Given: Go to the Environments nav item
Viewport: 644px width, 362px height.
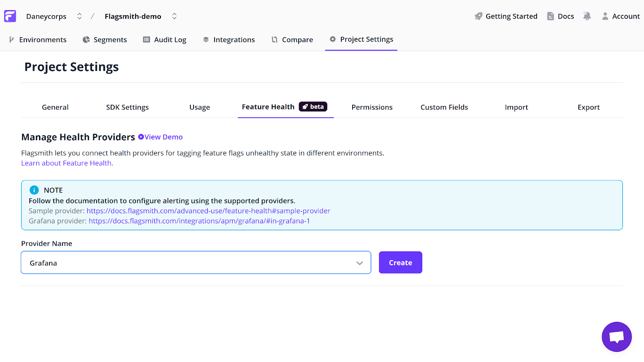Looking at the screenshot, I should click(43, 40).
